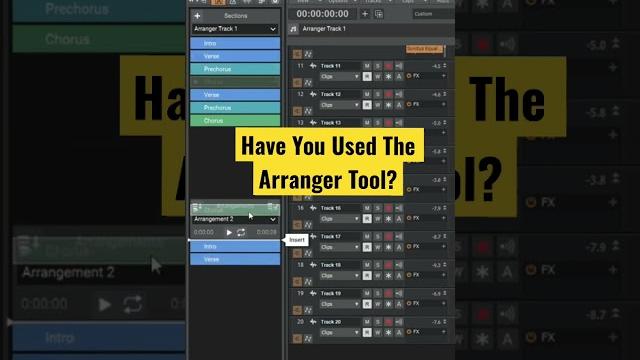Solo Track 18
This screenshot has width=640, height=360.
[x=378, y=265]
